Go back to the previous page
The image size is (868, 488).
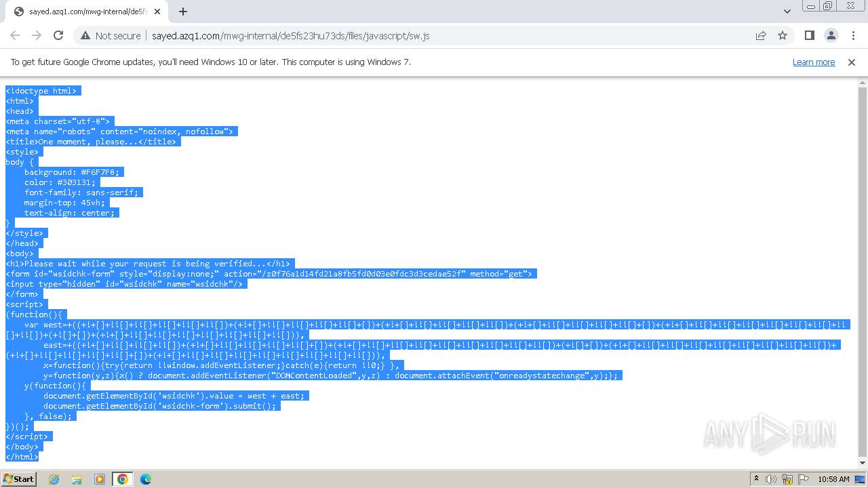click(15, 35)
